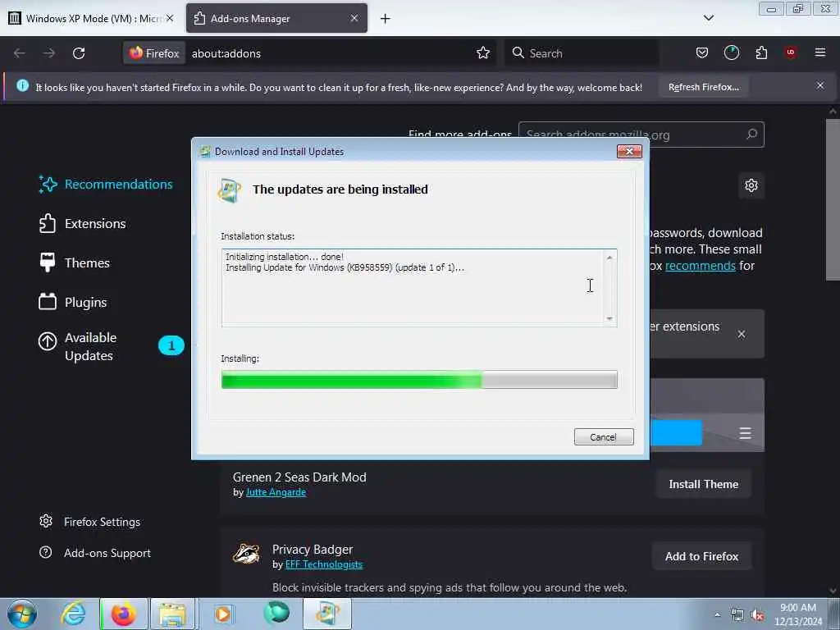The height and width of the screenshot is (630, 840).
Task: Close the Download and Install Updates dialog
Action: click(629, 152)
